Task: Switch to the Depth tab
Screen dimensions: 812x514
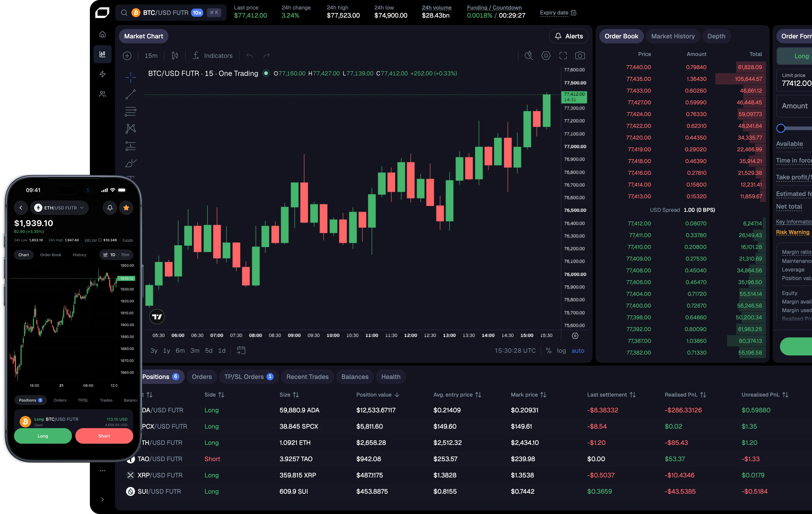Action: [x=716, y=36]
